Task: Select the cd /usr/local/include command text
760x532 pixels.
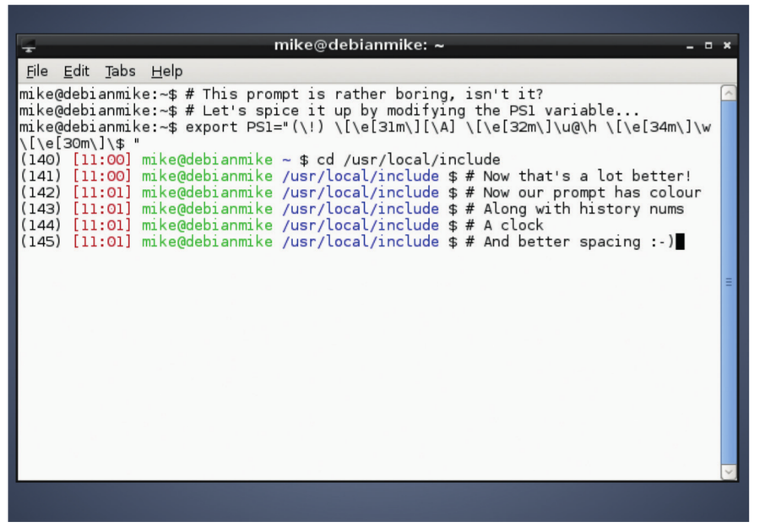Action: click(411, 159)
